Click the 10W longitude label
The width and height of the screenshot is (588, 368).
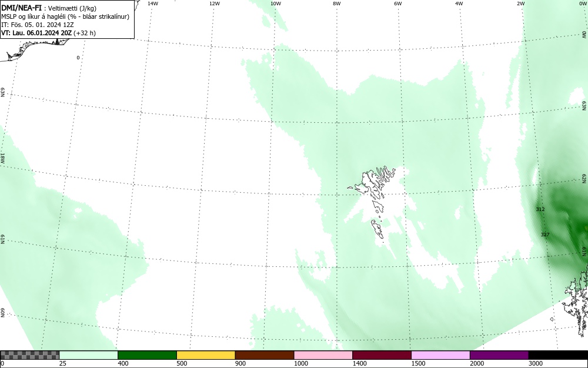pos(276,4)
